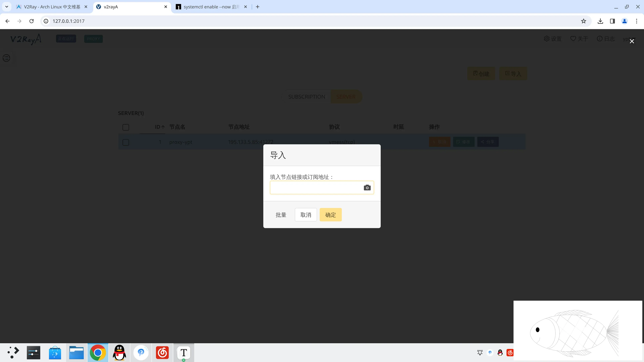Expand the tab search dropdown arrow
Screen dimensions: 644x362
tap(7, 7)
